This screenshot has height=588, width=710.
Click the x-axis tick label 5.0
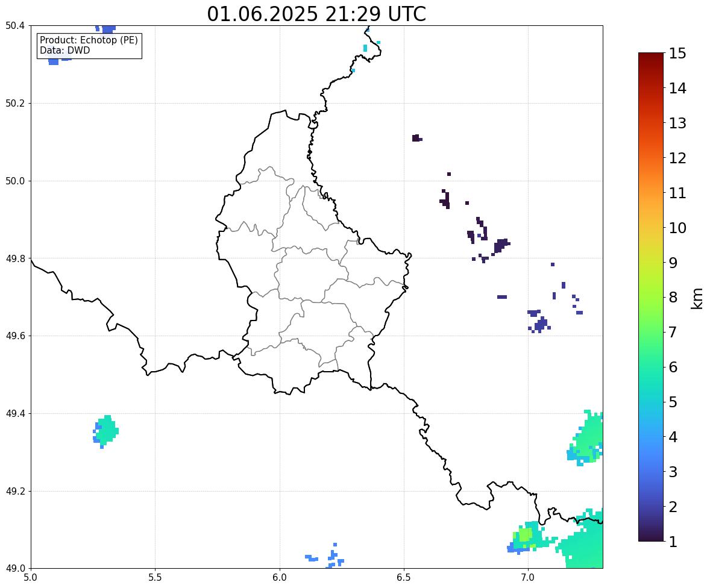click(x=31, y=578)
